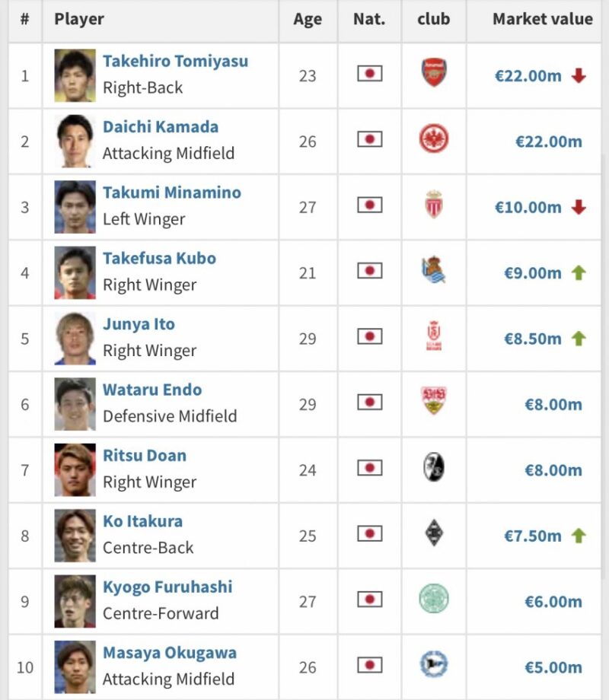This screenshot has height=700, width=609.
Task: Click the Eintracht Frankfurt club crest
Action: pyautogui.click(x=434, y=140)
